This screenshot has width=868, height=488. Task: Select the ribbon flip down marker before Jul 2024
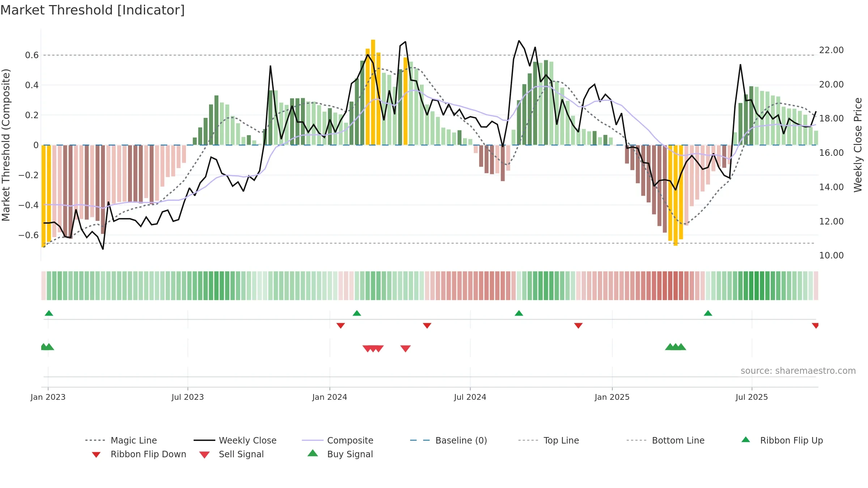point(427,326)
